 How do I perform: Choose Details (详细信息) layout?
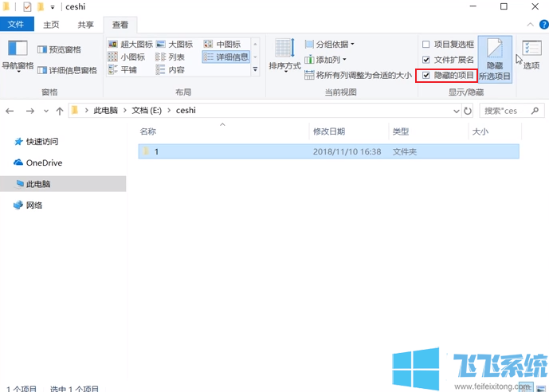tap(226, 57)
